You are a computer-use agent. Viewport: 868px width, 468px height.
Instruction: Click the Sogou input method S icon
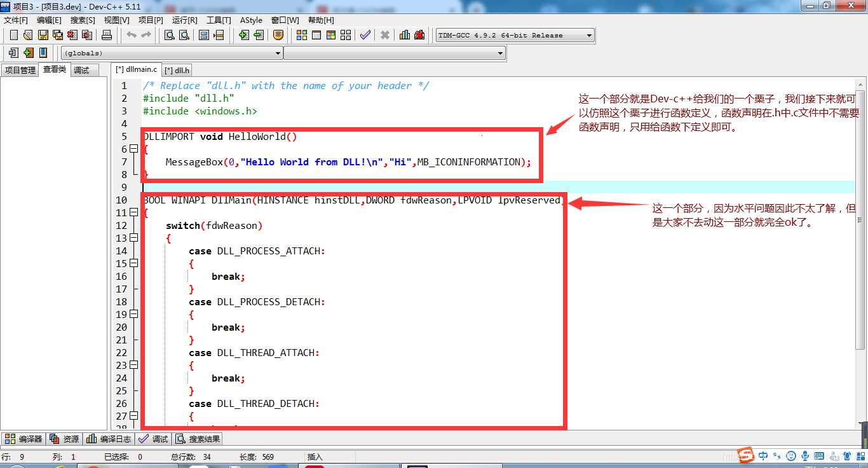(x=745, y=455)
